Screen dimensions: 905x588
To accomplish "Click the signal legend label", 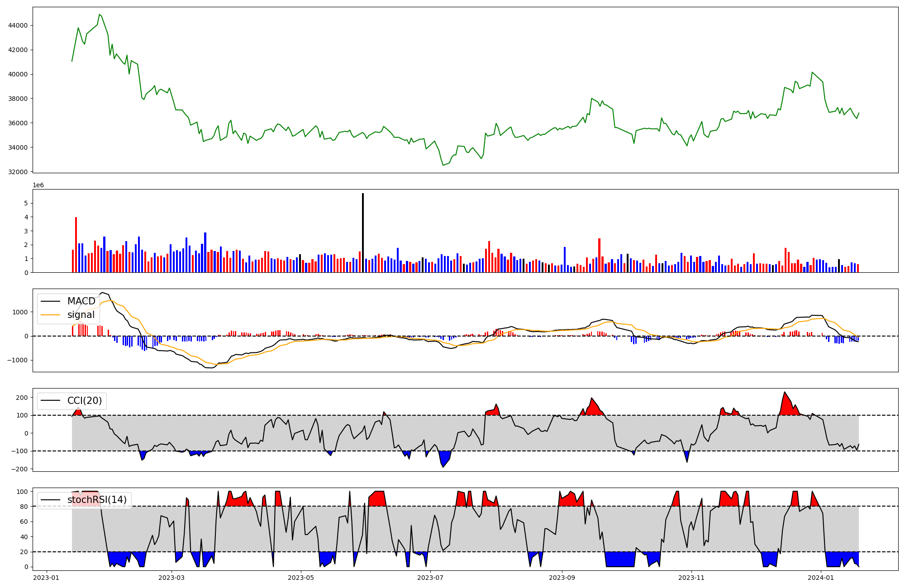I will 81,315.
